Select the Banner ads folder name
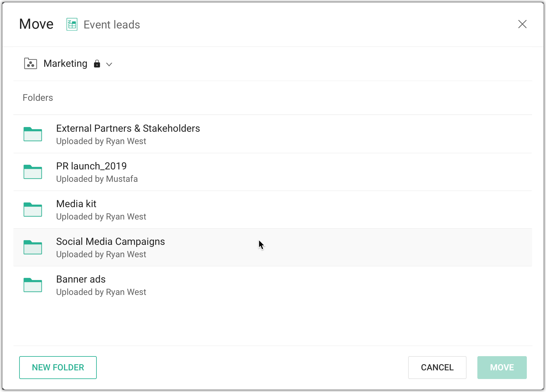 (81, 279)
